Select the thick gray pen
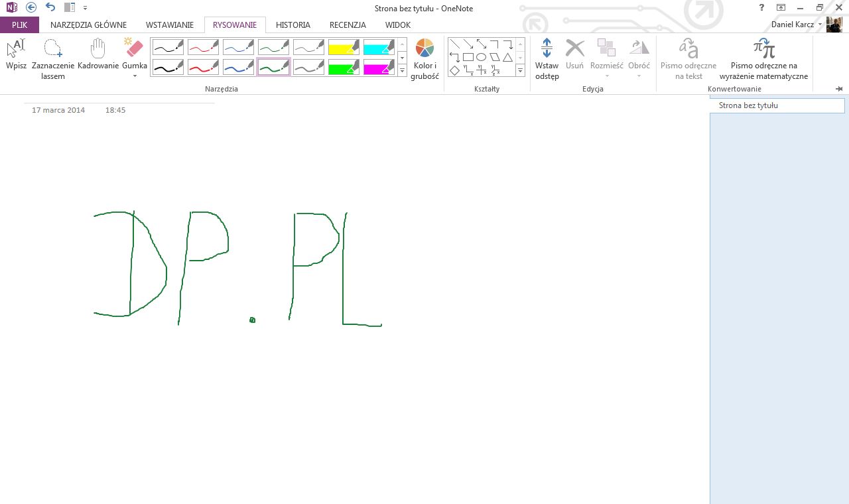849x504 pixels. [x=308, y=66]
